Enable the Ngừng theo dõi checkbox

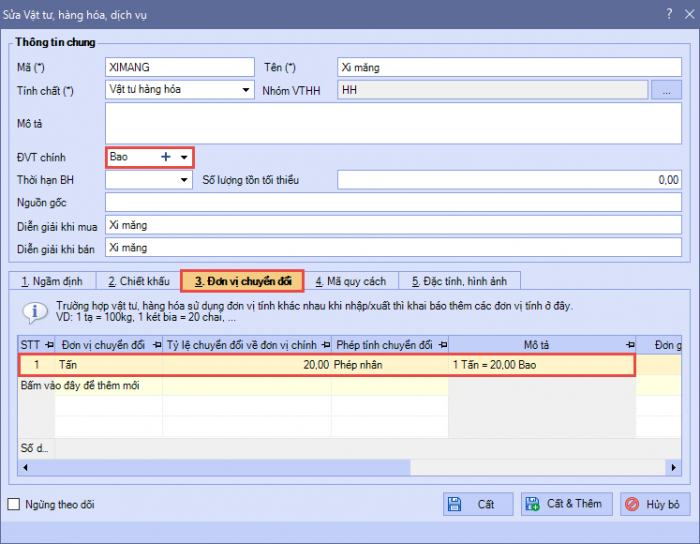(14, 505)
